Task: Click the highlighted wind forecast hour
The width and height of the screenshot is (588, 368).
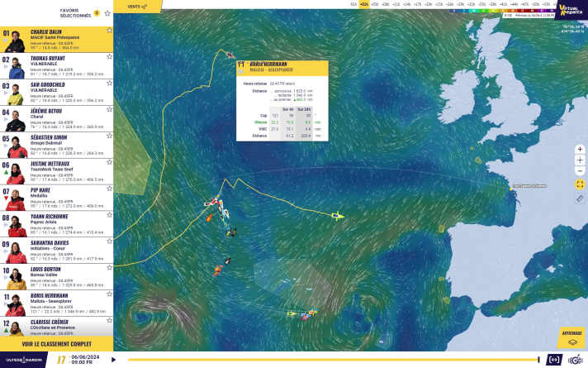Action: click(363, 4)
